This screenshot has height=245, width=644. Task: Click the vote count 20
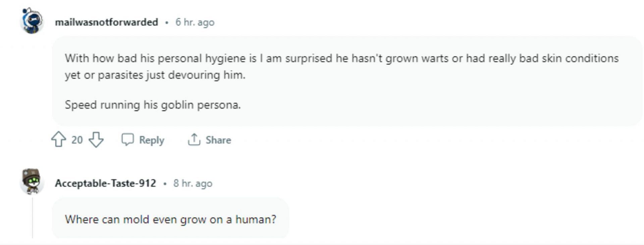[77, 140]
